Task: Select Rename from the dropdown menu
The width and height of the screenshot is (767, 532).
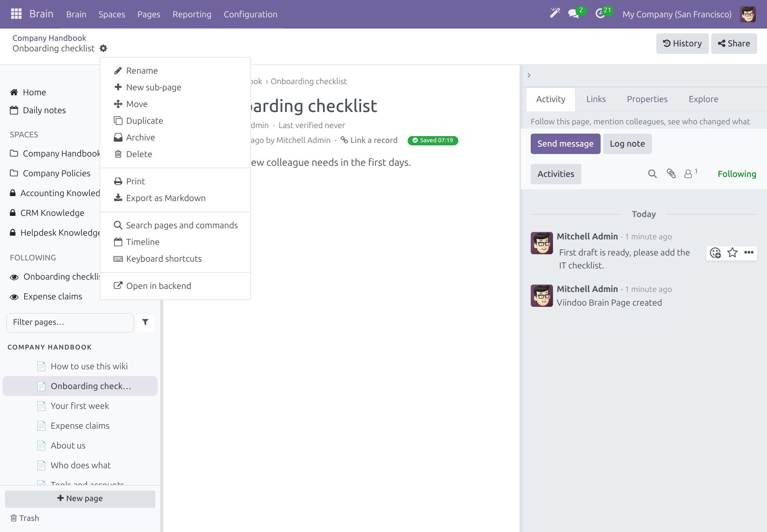Action: click(175, 71)
